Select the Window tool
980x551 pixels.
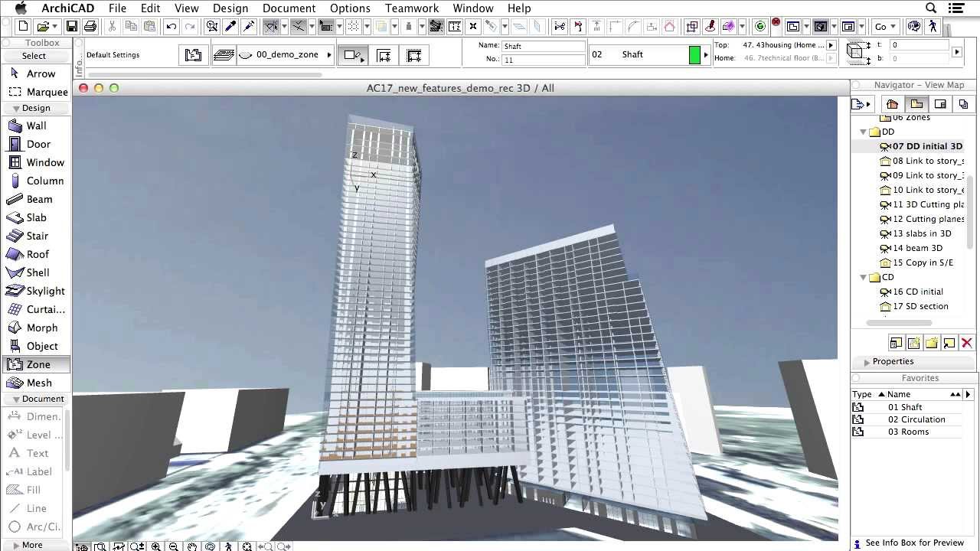(35, 162)
